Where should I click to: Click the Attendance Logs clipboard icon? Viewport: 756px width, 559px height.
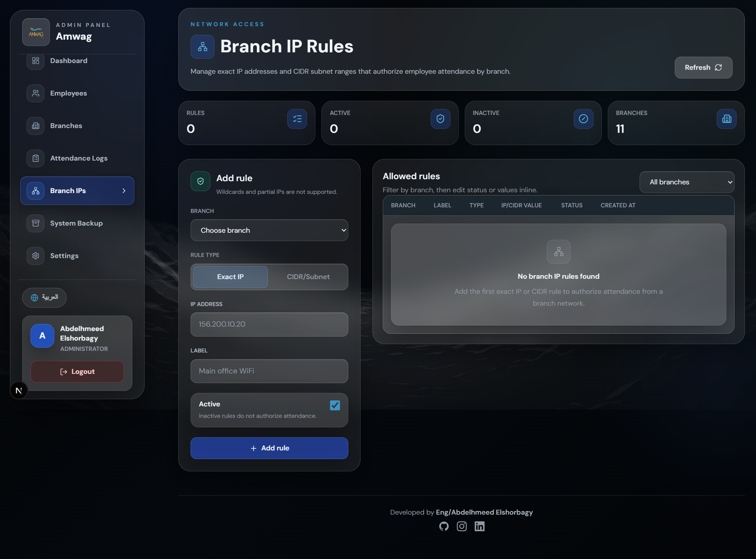[x=36, y=158]
